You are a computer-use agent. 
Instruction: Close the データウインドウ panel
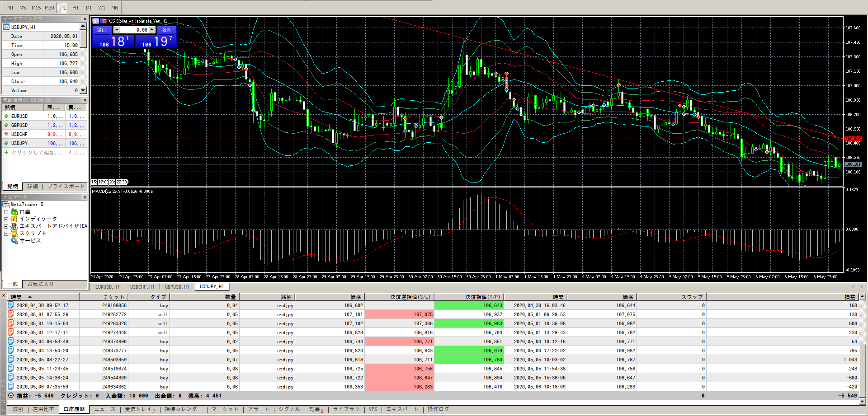click(x=85, y=19)
